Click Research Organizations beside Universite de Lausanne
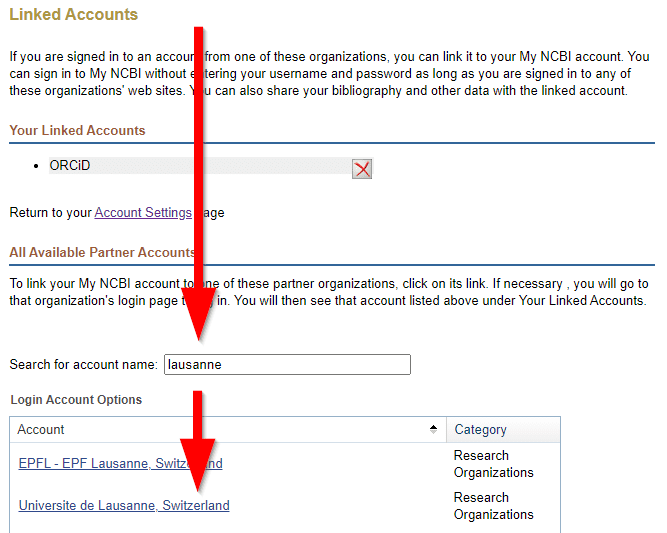667x533 pixels. [493, 506]
